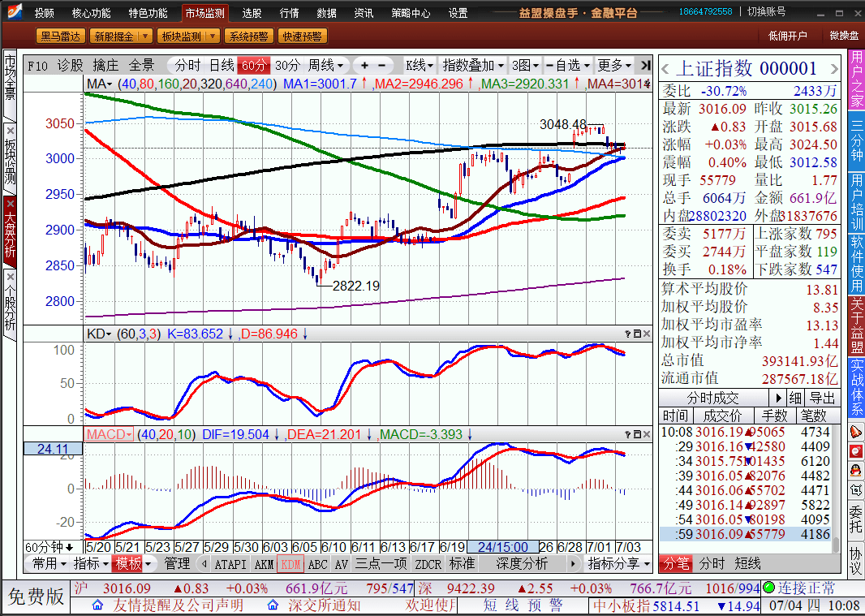Screen dimensions: 865x616
Task: Close the 板块监测 vertical tab
Action: click(x=10, y=131)
